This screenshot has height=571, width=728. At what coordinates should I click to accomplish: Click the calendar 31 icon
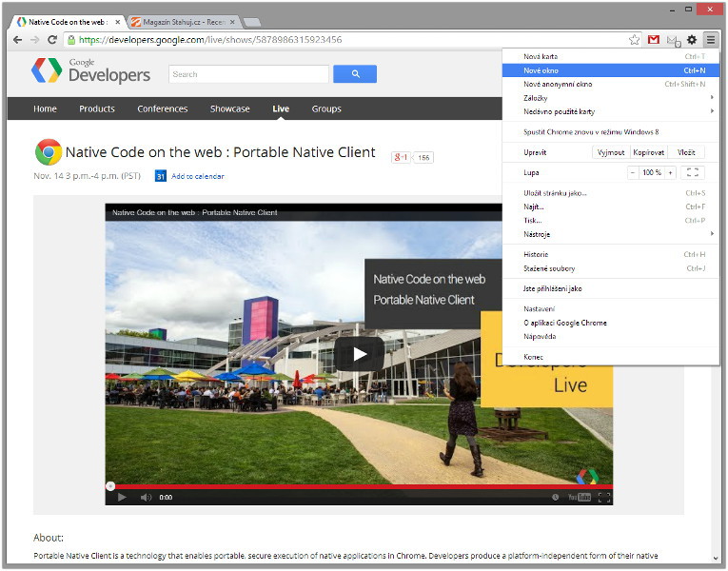click(161, 176)
